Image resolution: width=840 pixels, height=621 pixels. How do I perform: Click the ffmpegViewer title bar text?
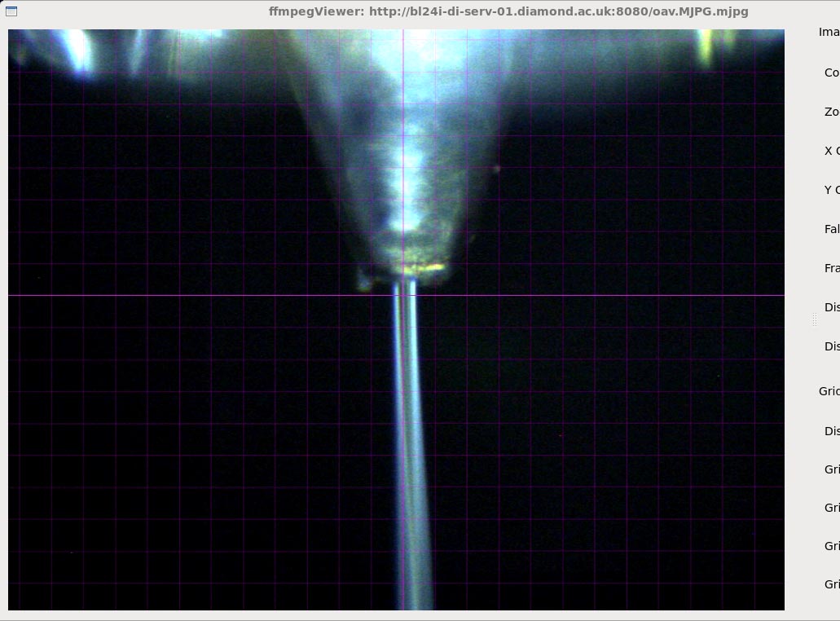pos(508,11)
